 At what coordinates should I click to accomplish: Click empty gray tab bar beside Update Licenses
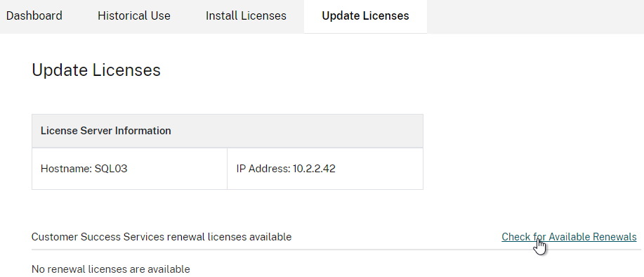536,16
